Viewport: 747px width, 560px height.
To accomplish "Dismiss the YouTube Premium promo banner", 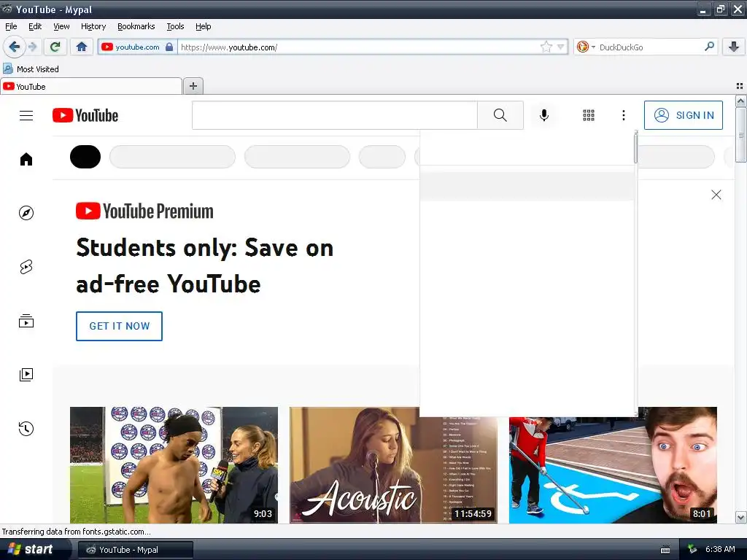I will (716, 195).
